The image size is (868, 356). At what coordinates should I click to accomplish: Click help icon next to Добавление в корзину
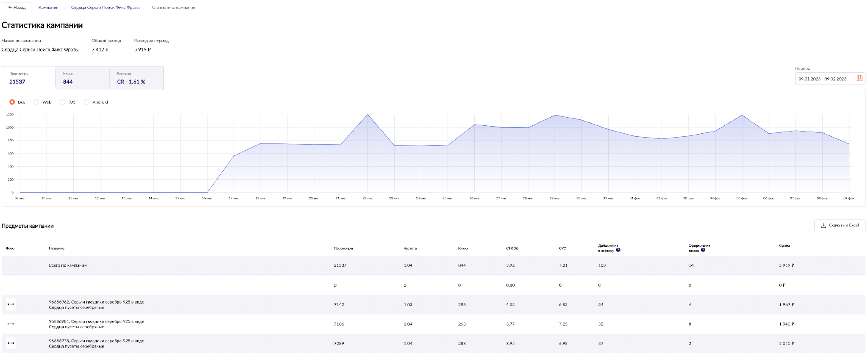618,250
